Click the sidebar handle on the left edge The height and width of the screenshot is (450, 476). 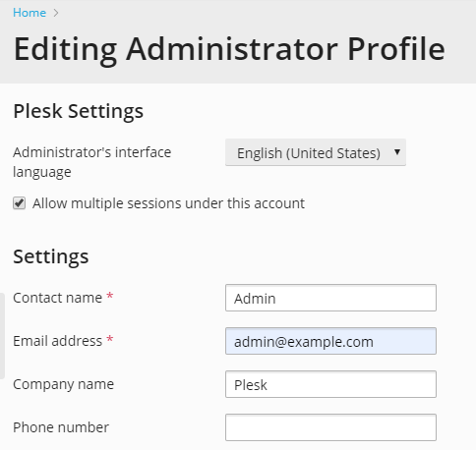coord(2,336)
